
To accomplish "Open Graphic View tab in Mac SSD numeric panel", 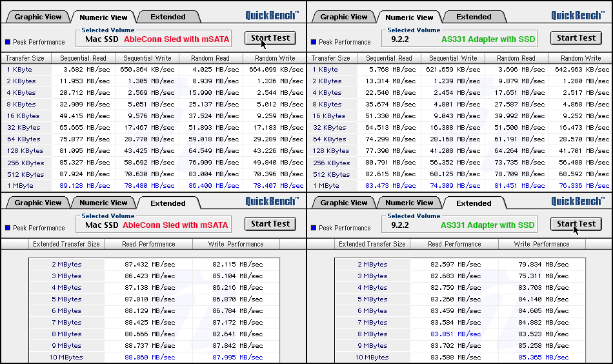I will point(38,17).
